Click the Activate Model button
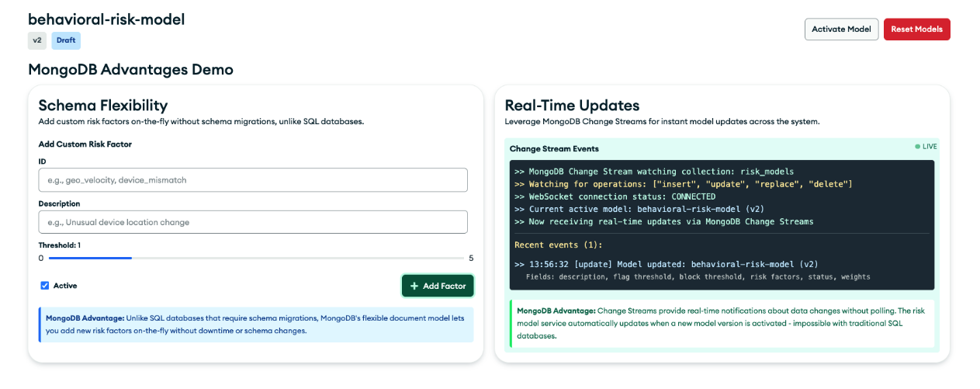 pos(841,30)
